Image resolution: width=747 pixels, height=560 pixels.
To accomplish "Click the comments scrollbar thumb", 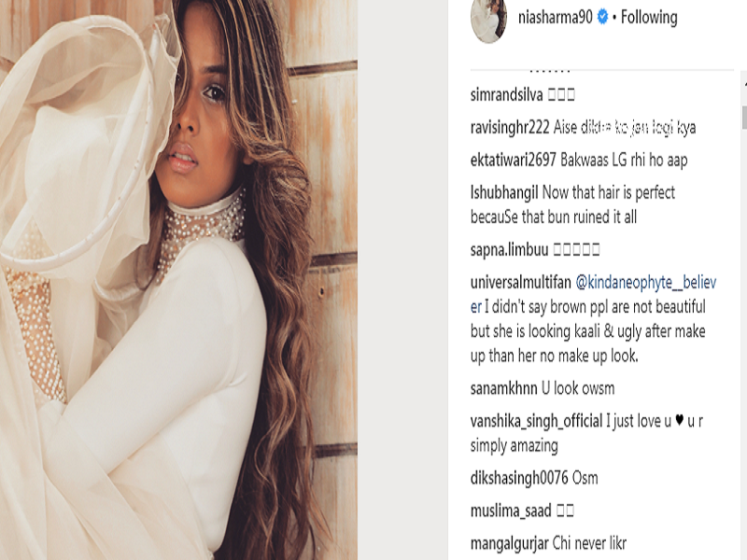I will [744, 118].
